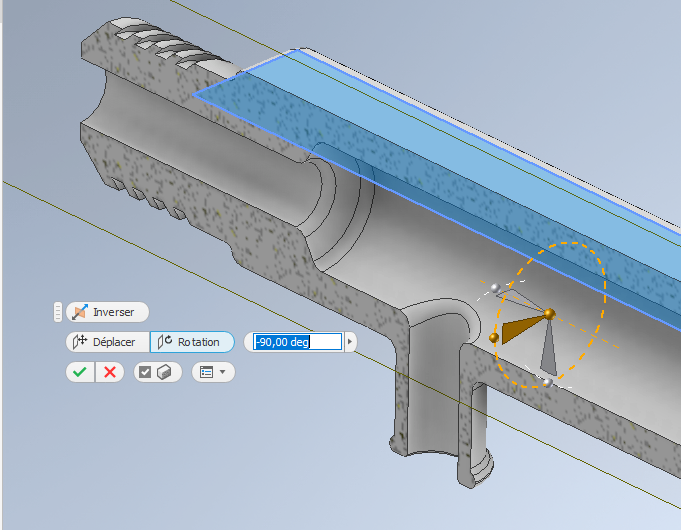Click the upper-left silver sphere handle

tap(494, 288)
